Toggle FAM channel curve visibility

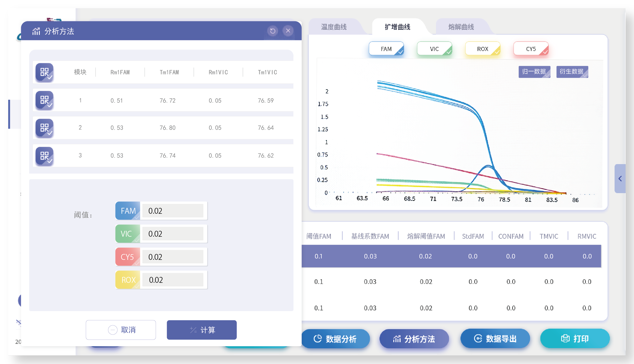click(x=386, y=49)
